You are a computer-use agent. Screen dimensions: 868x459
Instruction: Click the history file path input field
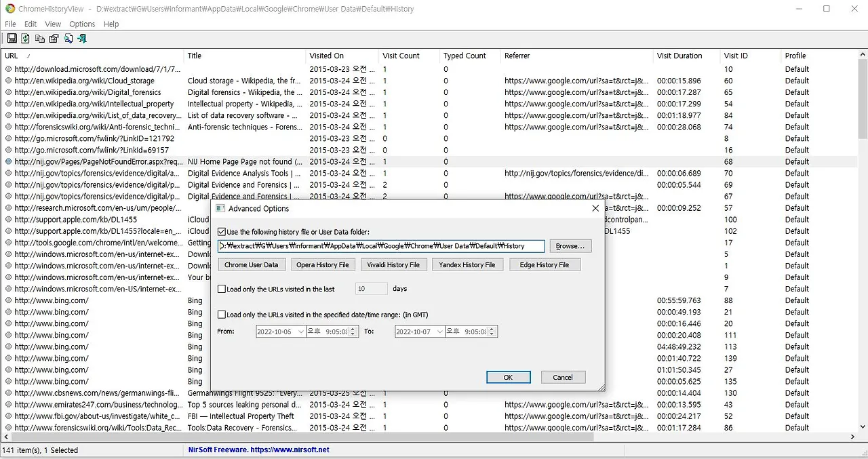coord(382,246)
